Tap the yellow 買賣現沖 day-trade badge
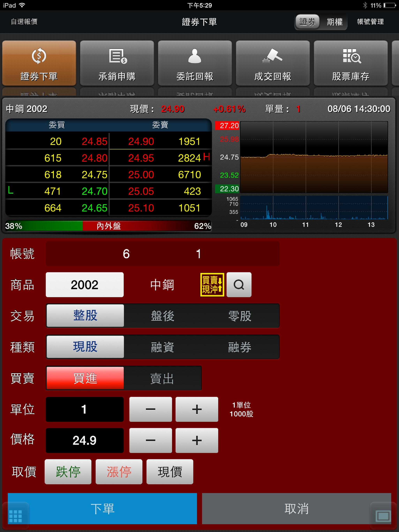 click(212, 285)
